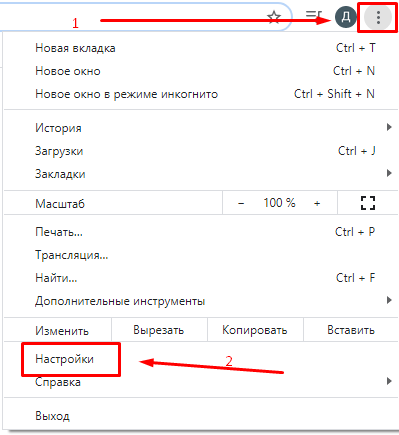The image size is (399, 435).
Task: Open the media control playlist icon
Action: click(314, 15)
